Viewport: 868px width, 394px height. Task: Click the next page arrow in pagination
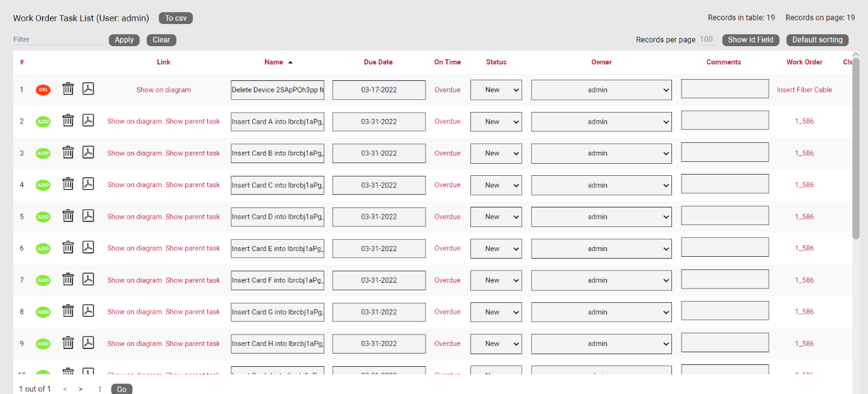coord(81,389)
